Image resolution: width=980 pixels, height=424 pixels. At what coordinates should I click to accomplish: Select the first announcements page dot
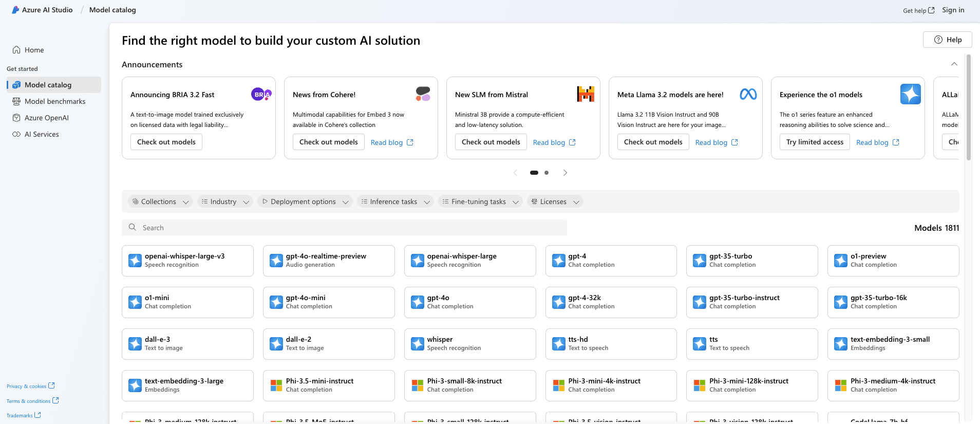coord(534,173)
